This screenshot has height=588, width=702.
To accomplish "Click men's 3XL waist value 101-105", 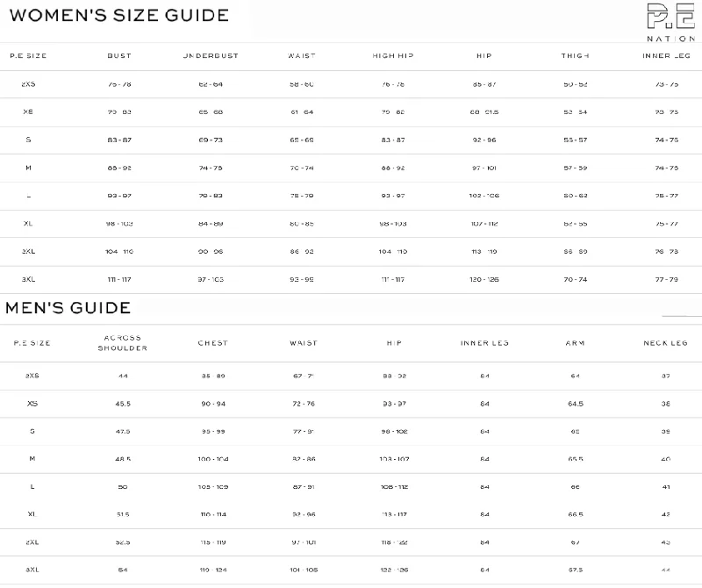I will (x=304, y=570).
